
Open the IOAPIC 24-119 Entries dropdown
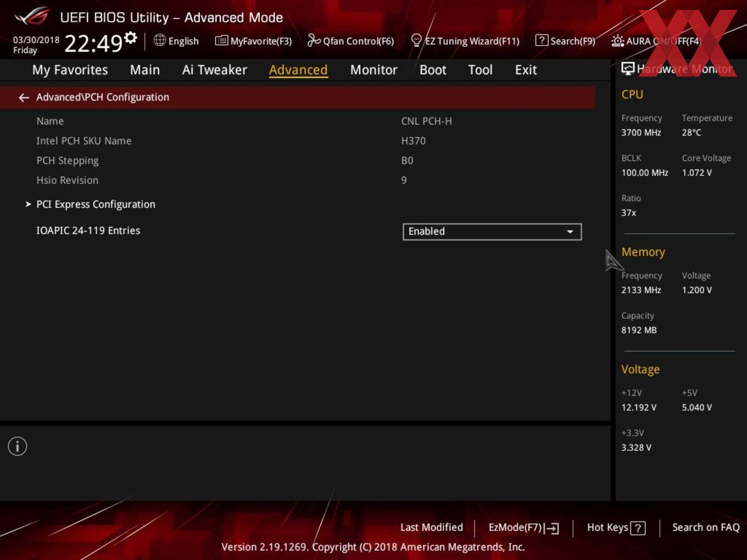click(x=492, y=232)
